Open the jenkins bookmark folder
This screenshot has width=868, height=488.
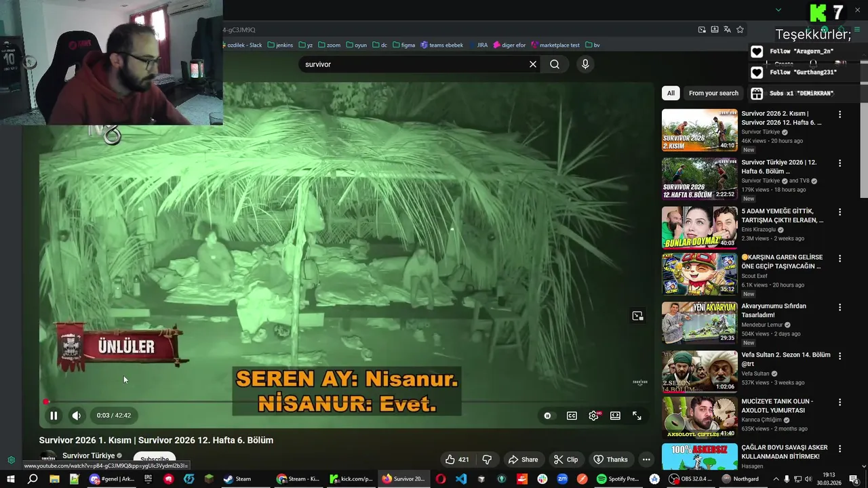point(280,45)
